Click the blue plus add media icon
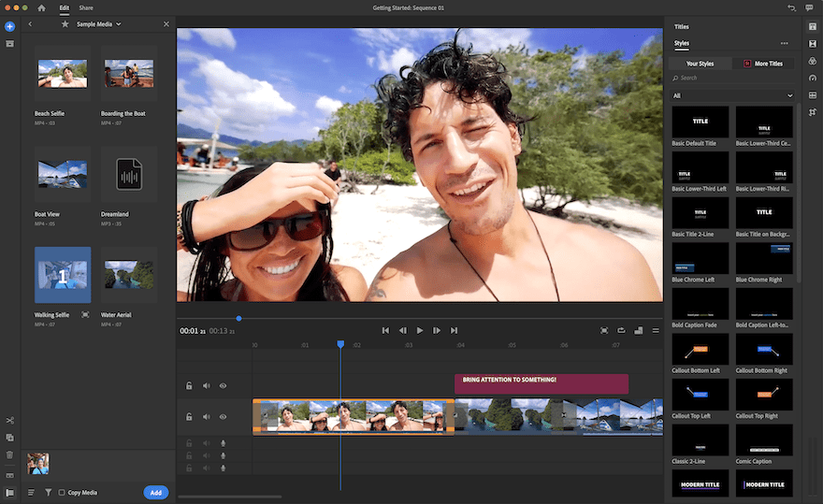Screen dimensions: 823x504 pos(9,26)
